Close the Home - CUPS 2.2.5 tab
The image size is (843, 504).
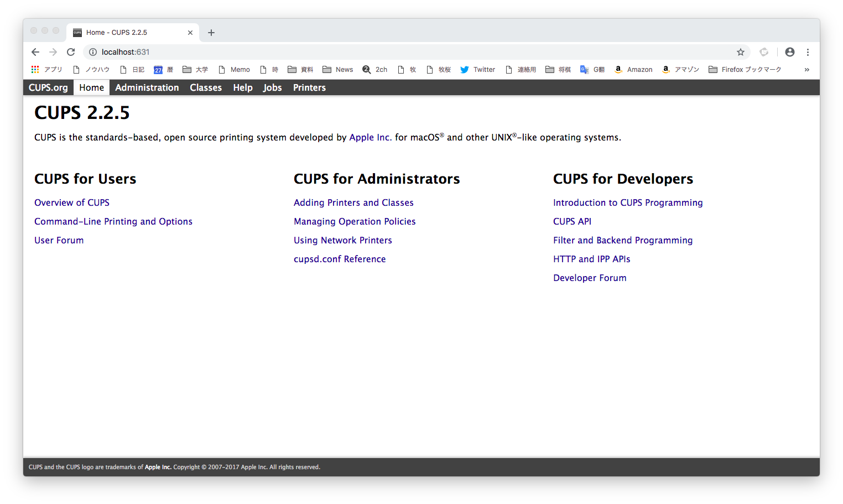pyautogui.click(x=190, y=33)
